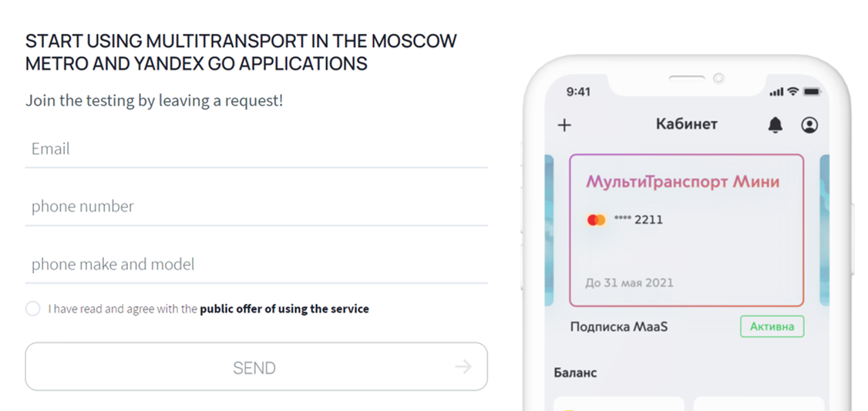Click the arrow icon inside SEND button
This screenshot has height=411, width=868.
click(463, 367)
